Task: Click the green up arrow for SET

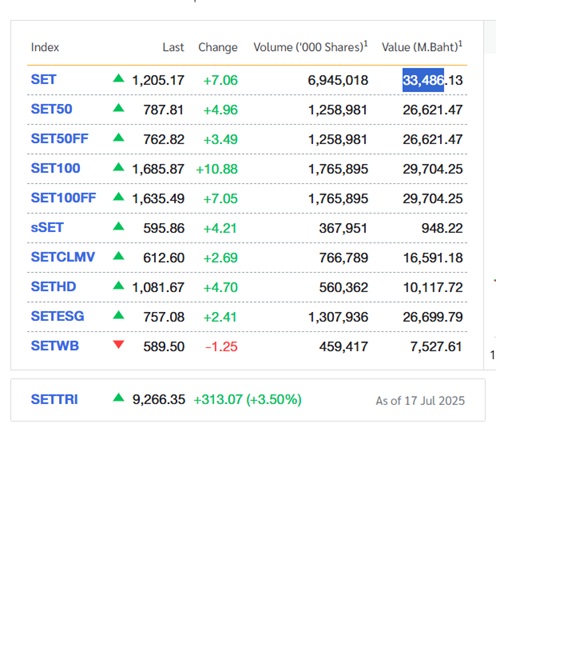Action: coord(119,78)
